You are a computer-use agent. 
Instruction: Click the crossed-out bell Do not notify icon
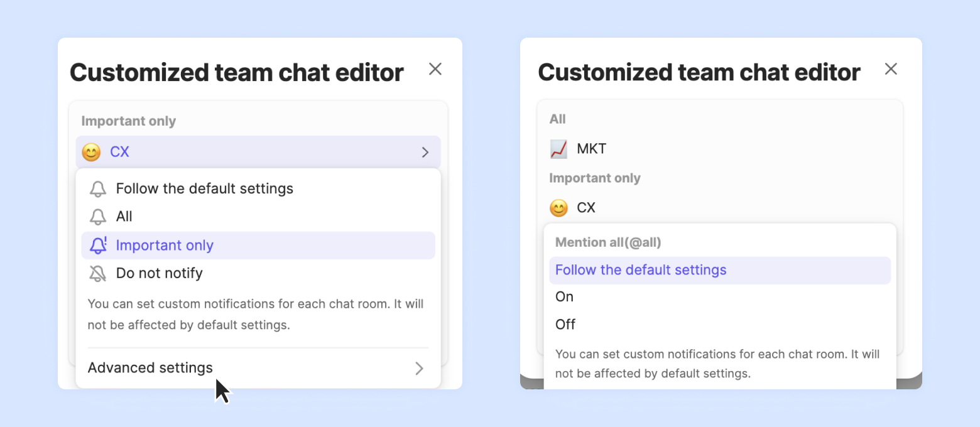point(98,273)
